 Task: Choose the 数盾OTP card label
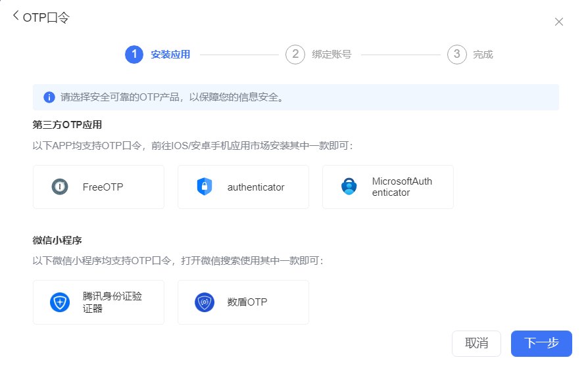[x=247, y=302]
